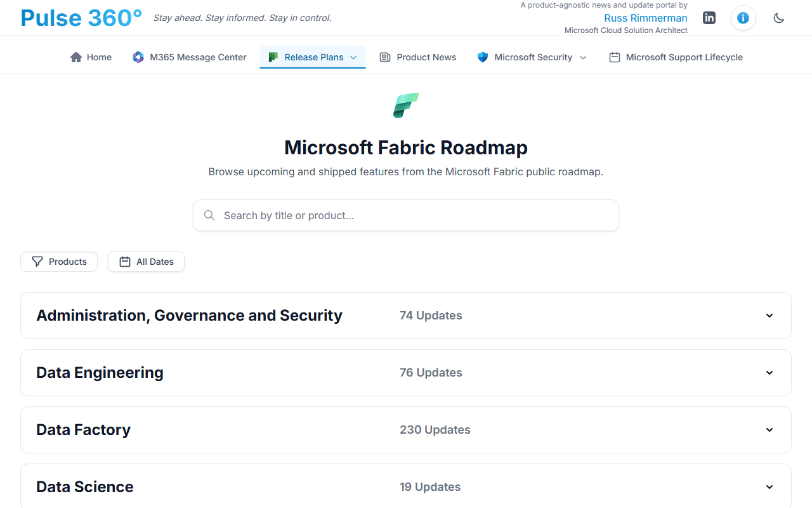This screenshot has width=812, height=508.
Task: Open the All Dates filter button
Action: pyautogui.click(x=146, y=262)
